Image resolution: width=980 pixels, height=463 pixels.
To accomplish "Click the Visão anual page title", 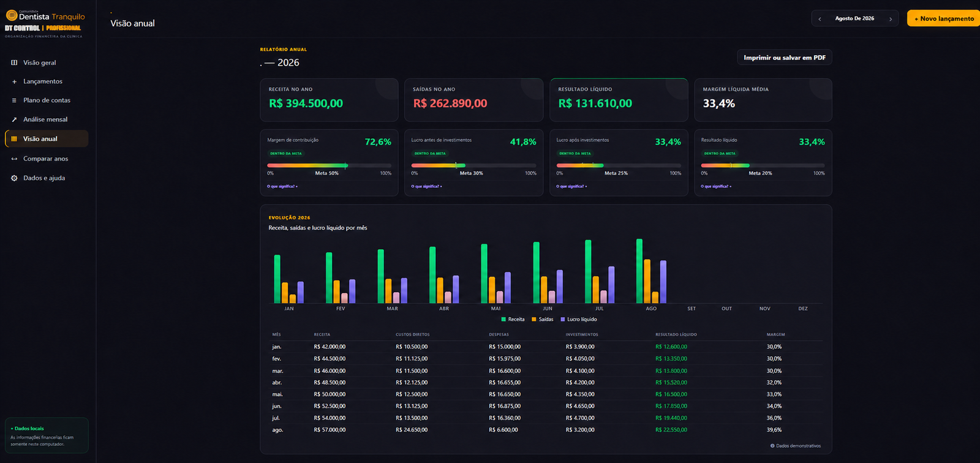I will [x=133, y=23].
